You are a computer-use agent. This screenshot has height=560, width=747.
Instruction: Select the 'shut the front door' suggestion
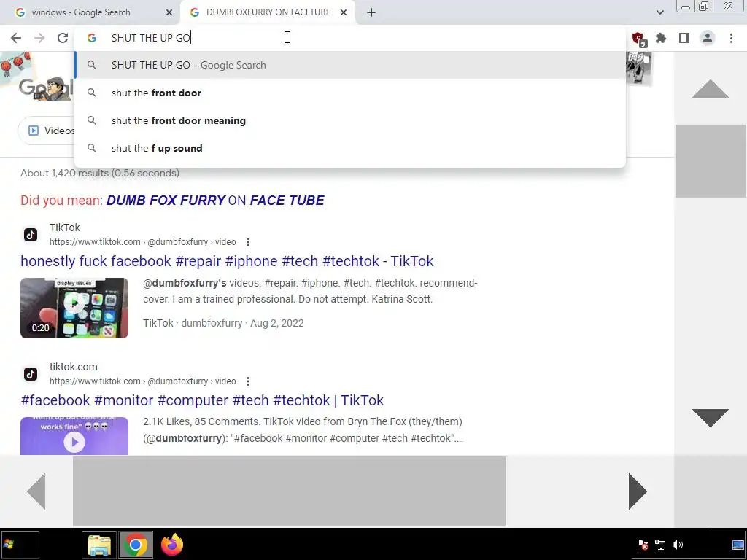click(350, 93)
